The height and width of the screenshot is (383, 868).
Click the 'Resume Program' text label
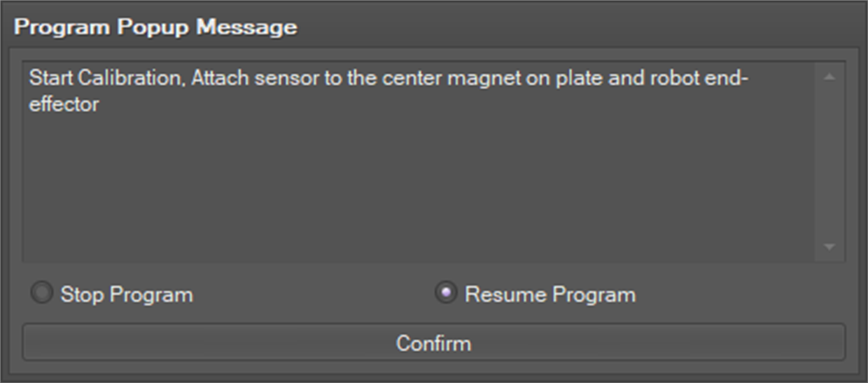click(x=550, y=295)
